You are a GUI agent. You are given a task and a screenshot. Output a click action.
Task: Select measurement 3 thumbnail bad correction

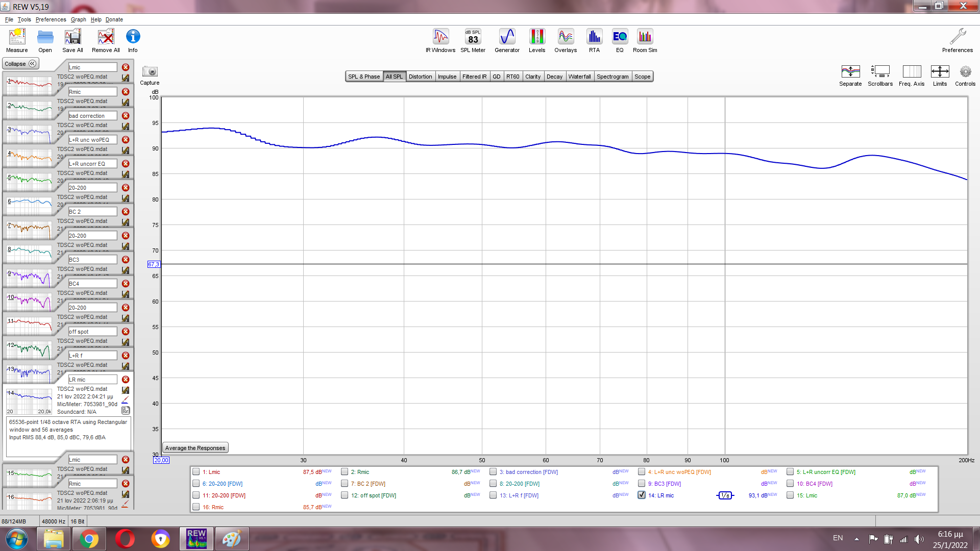click(x=29, y=134)
